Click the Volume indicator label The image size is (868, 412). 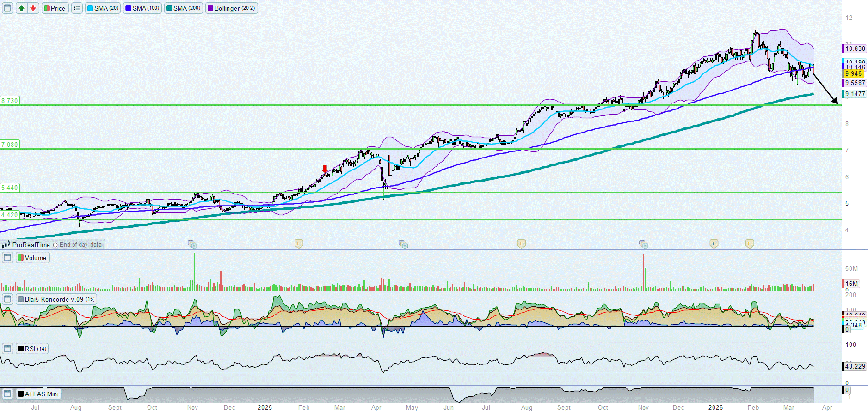pos(32,258)
